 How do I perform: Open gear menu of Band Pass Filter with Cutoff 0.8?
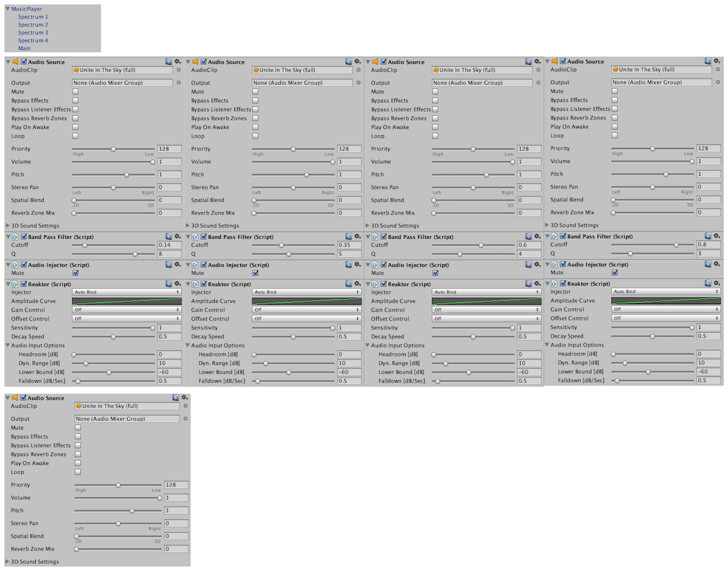tap(716, 236)
